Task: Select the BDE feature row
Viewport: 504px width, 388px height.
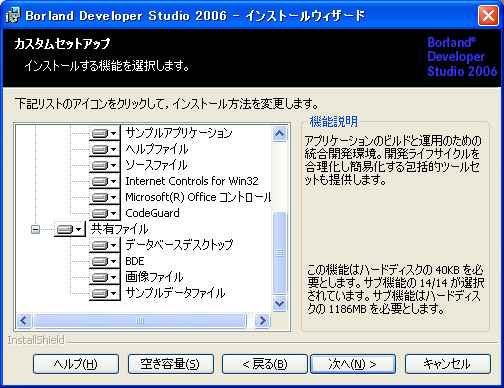Action: coord(135,261)
